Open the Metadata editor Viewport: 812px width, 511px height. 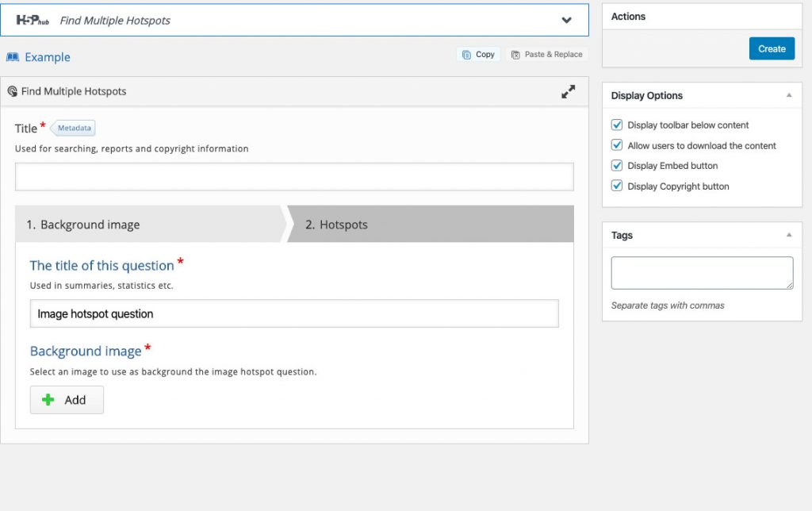pyautogui.click(x=73, y=127)
